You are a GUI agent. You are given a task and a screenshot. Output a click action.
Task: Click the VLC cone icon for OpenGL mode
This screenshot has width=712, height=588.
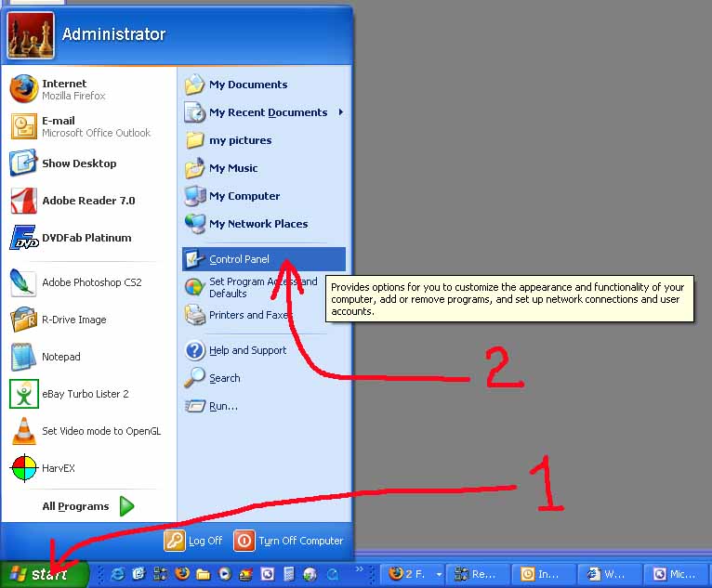pos(23,431)
